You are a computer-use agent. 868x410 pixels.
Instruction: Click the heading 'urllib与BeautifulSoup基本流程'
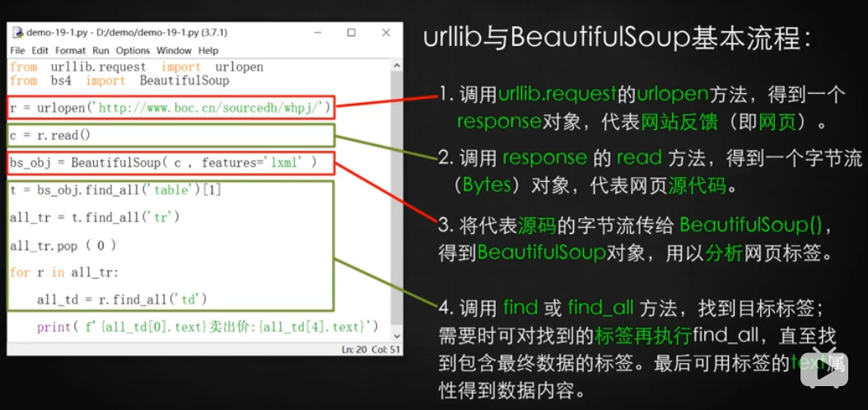point(611,39)
